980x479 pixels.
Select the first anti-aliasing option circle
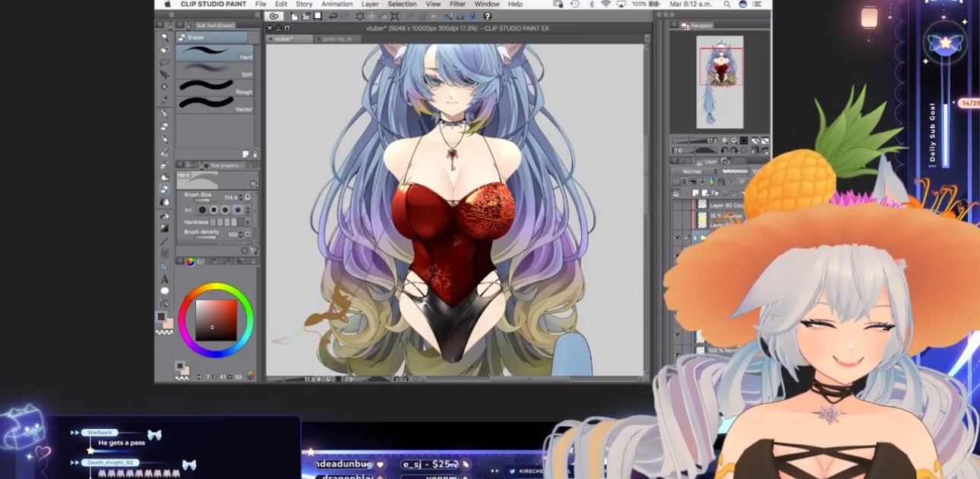pyautogui.click(x=201, y=210)
